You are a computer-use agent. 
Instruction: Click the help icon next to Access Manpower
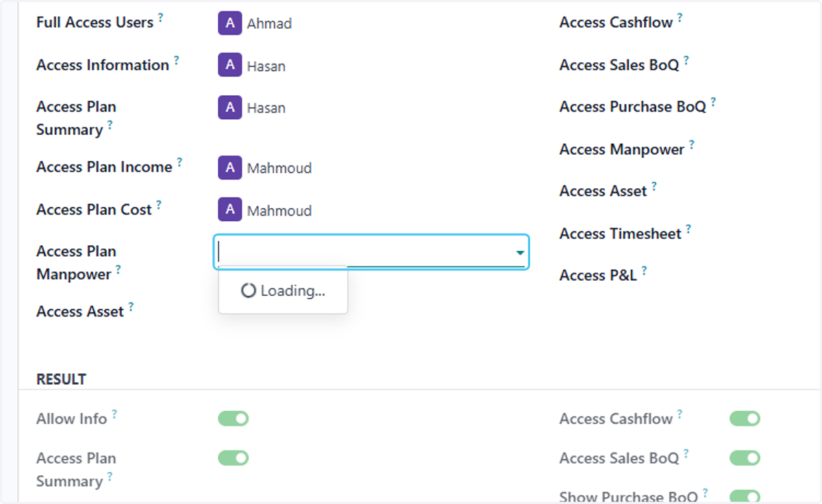(x=692, y=144)
